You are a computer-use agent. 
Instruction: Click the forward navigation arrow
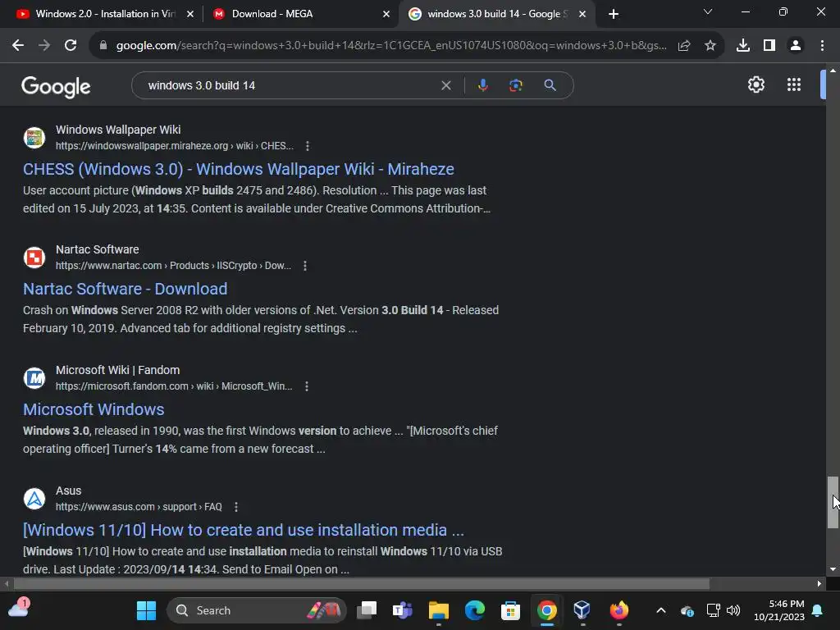(x=44, y=46)
